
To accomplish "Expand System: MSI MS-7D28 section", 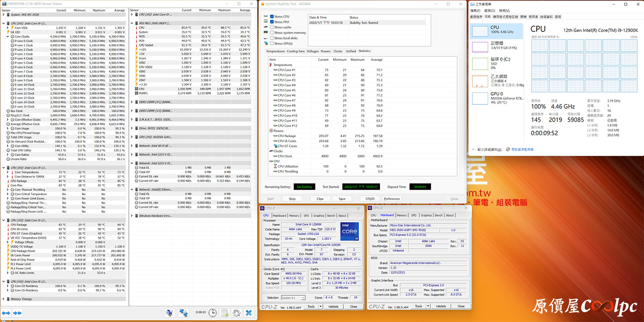I will pos(3,15).
